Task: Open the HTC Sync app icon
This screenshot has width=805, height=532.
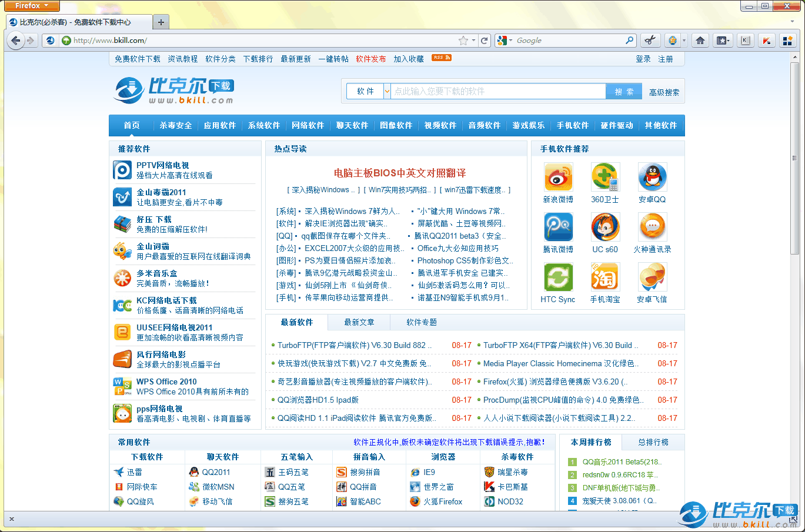Action: (558, 277)
